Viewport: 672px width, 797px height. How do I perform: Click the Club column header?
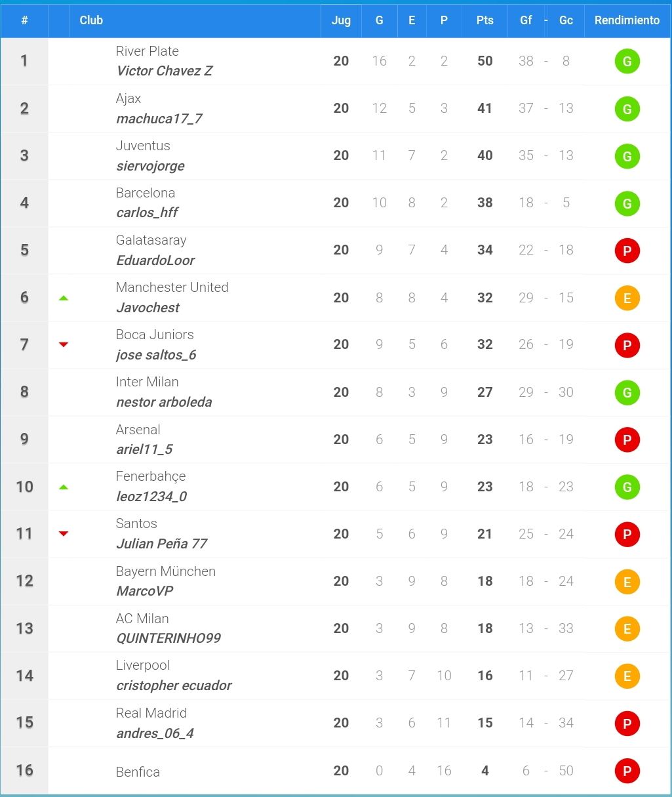[x=91, y=20]
